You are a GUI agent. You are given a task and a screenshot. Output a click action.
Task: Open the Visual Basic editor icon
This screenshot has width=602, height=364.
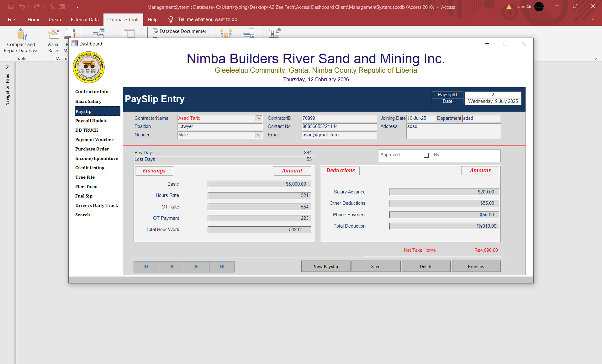[53, 34]
